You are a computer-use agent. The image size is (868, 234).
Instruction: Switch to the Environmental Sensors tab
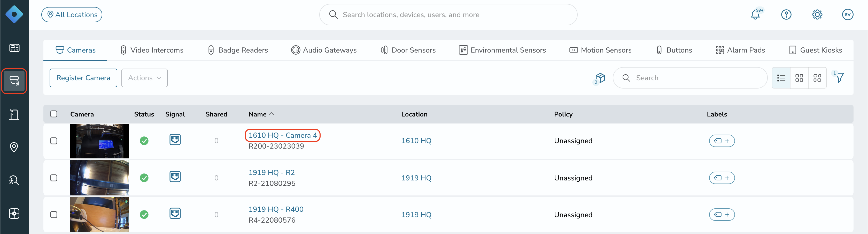[x=502, y=50]
